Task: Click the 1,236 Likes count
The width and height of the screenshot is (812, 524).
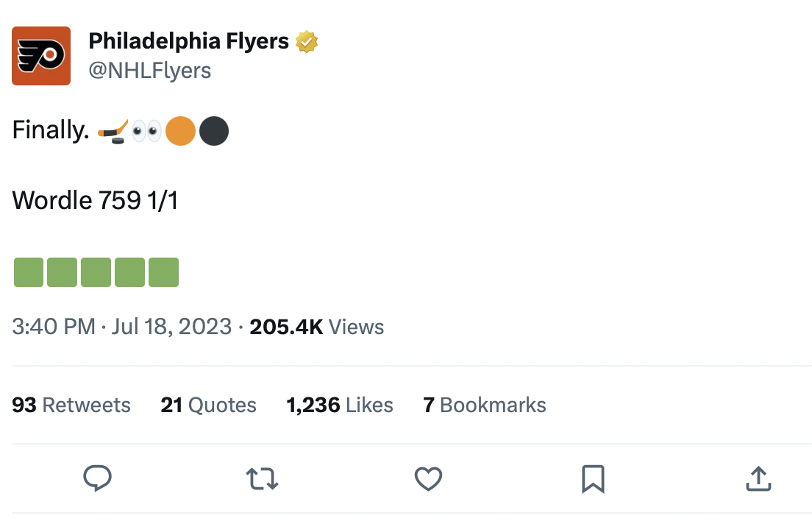Action: [x=339, y=405]
